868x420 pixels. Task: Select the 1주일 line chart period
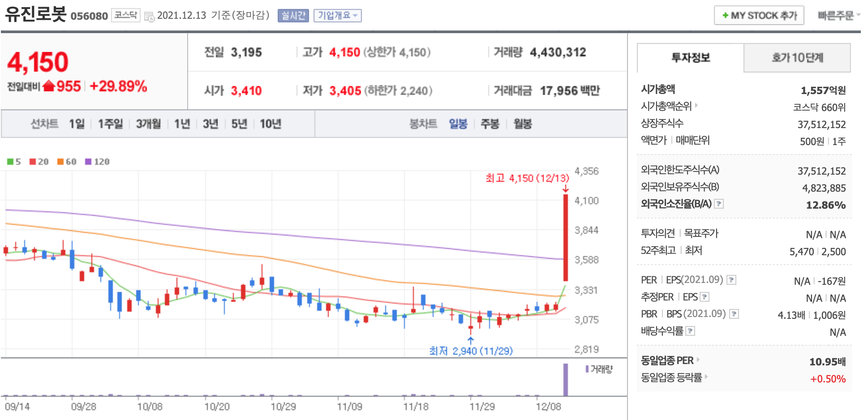pos(110,124)
